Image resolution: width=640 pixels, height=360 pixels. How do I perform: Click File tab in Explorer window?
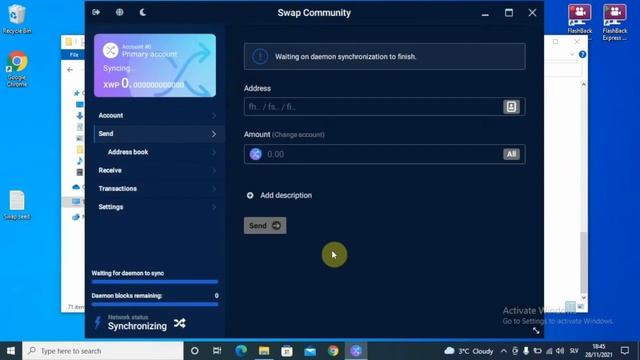click(73, 54)
